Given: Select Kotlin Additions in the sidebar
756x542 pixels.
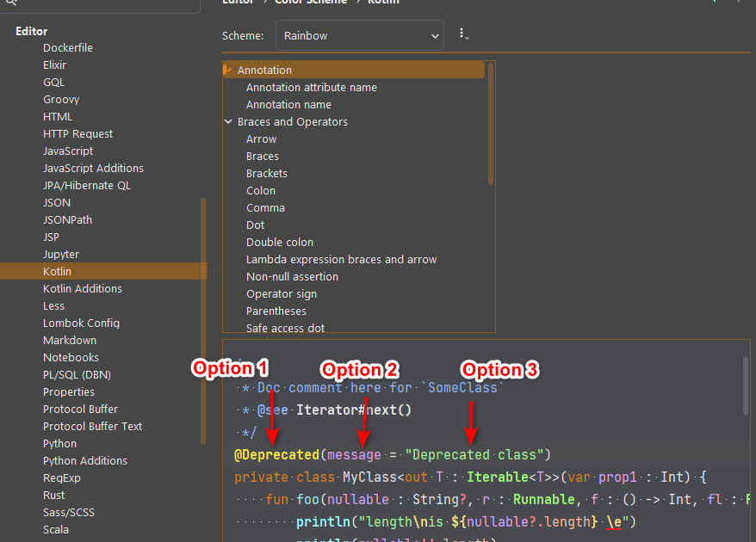Looking at the screenshot, I should point(83,288).
